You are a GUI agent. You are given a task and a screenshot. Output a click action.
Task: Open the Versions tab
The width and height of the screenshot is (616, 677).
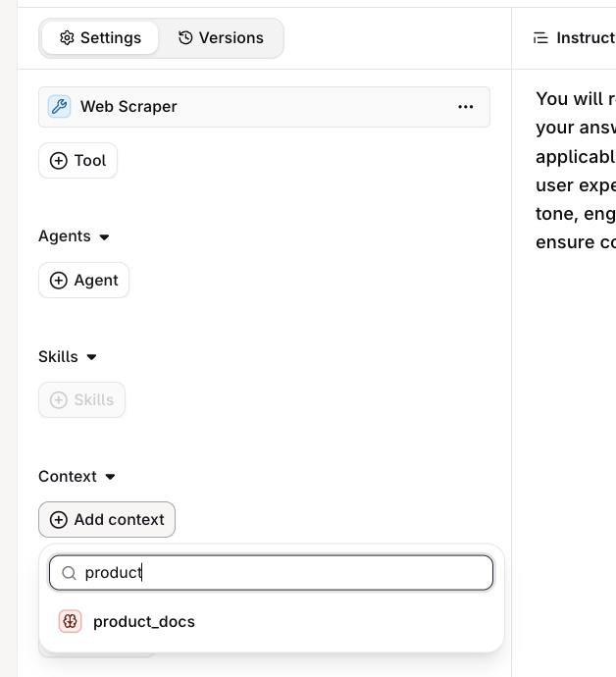point(221,38)
